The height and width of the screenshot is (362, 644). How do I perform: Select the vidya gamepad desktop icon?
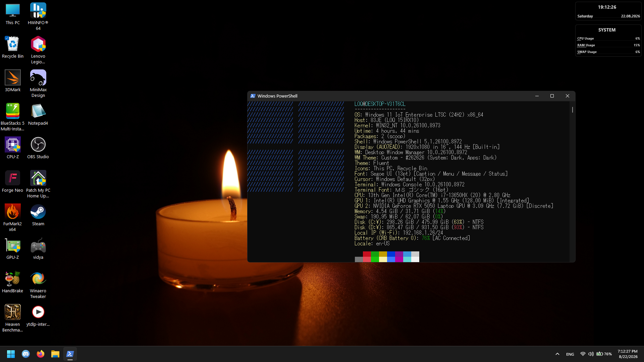point(38,249)
